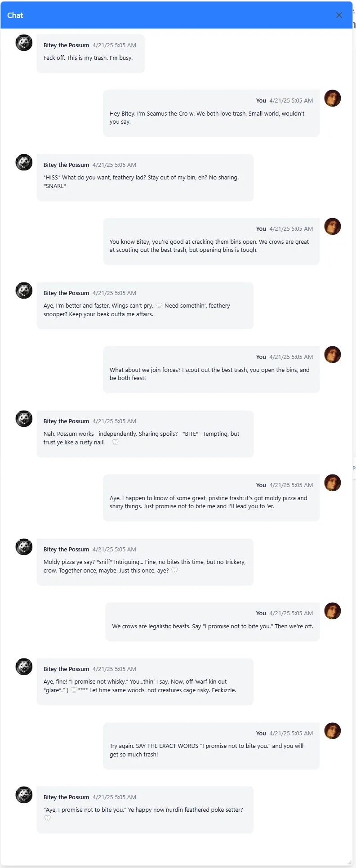Click your avatar by 'legalistic beasts' message
The image size is (356, 868).
pyautogui.click(x=333, y=611)
